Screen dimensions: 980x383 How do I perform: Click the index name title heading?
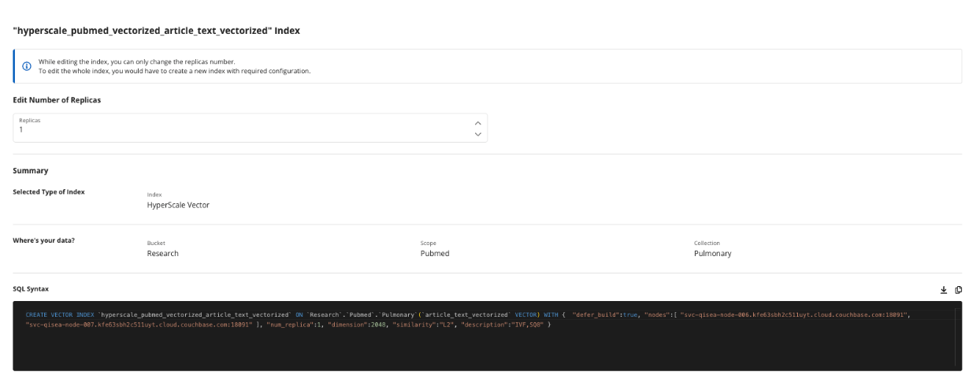tap(156, 31)
